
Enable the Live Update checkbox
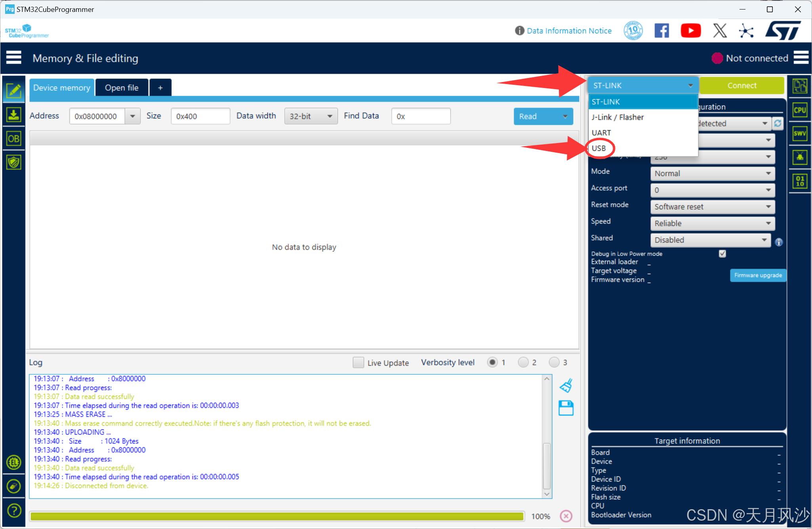[358, 363]
